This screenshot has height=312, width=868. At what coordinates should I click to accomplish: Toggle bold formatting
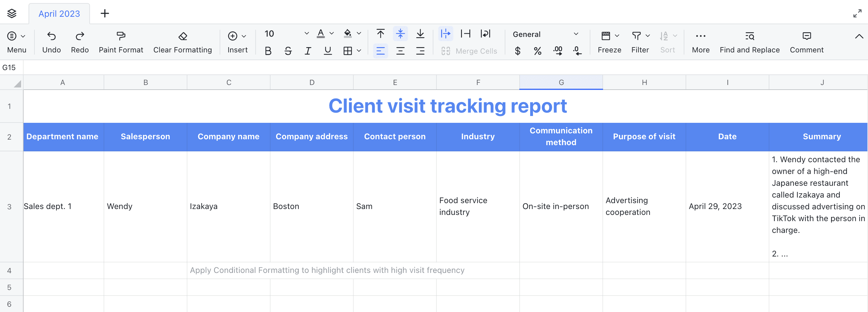pos(268,51)
